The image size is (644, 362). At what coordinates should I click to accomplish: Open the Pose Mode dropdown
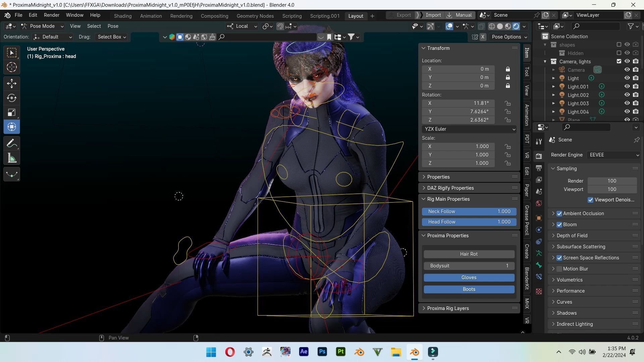point(42,26)
